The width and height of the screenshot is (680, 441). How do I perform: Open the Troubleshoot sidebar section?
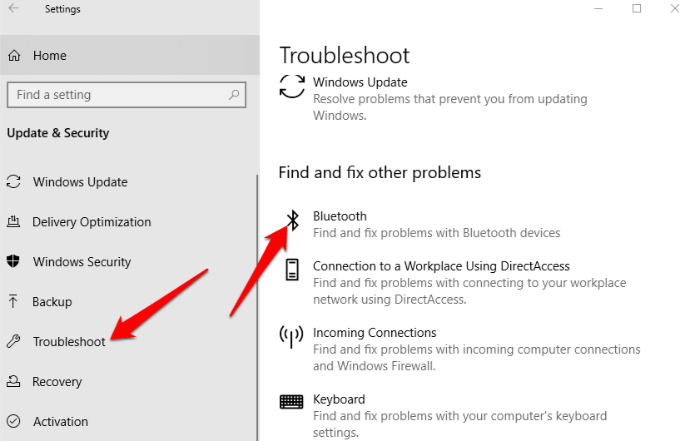pyautogui.click(x=68, y=342)
